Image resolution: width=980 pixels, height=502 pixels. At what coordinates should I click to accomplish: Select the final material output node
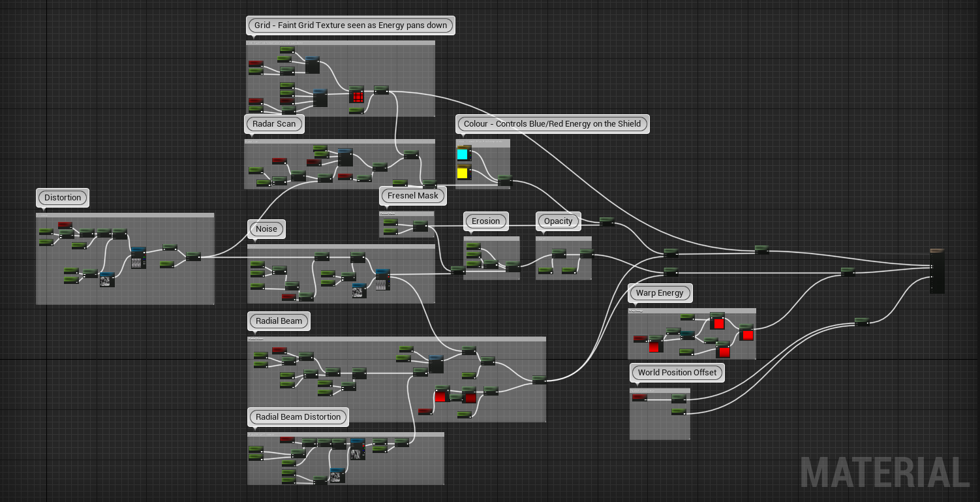[937, 271]
